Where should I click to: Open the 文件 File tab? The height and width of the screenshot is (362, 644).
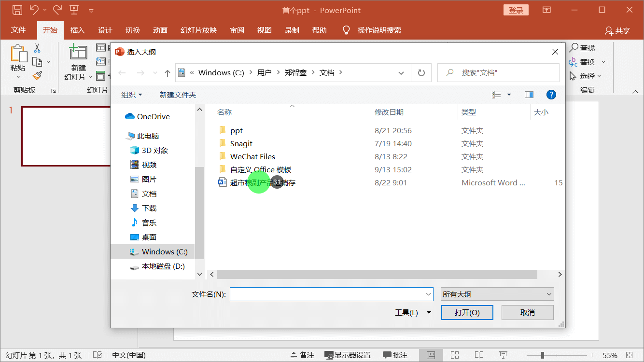[x=18, y=30]
